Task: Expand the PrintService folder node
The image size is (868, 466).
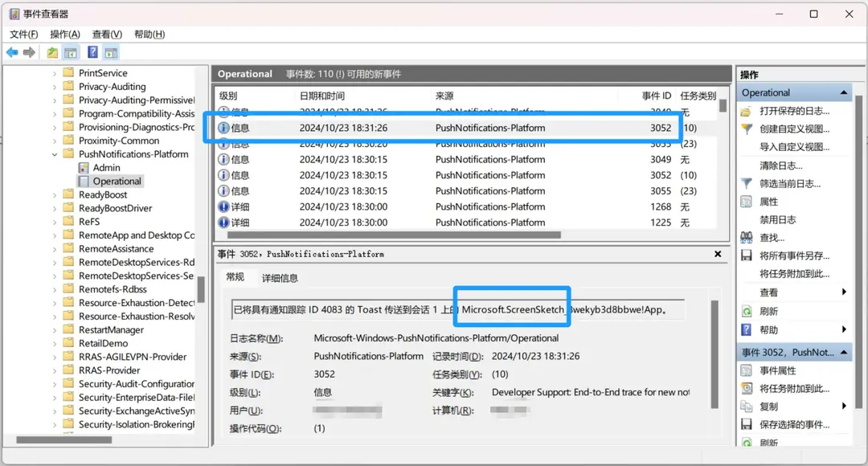Action: [x=55, y=73]
